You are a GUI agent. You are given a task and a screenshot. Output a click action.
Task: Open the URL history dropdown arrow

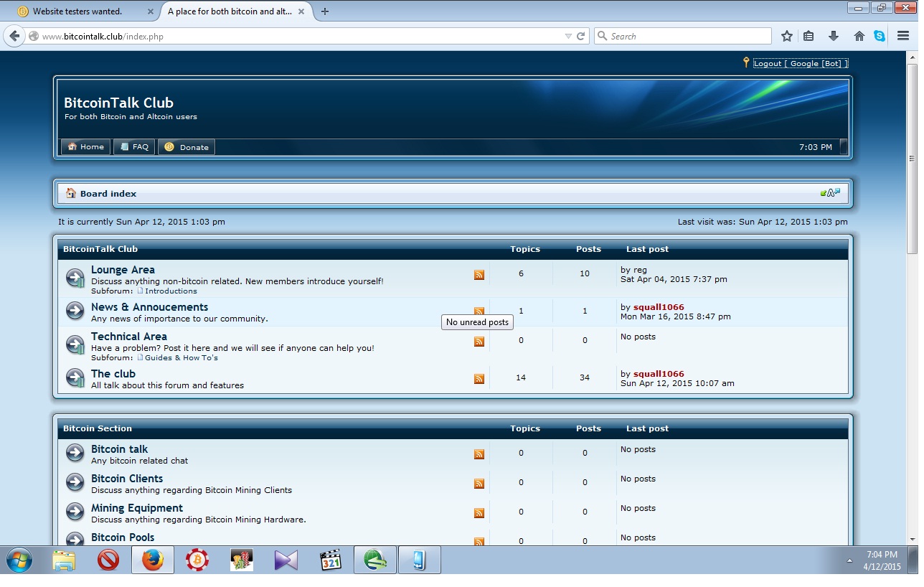(x=568, y=36)
